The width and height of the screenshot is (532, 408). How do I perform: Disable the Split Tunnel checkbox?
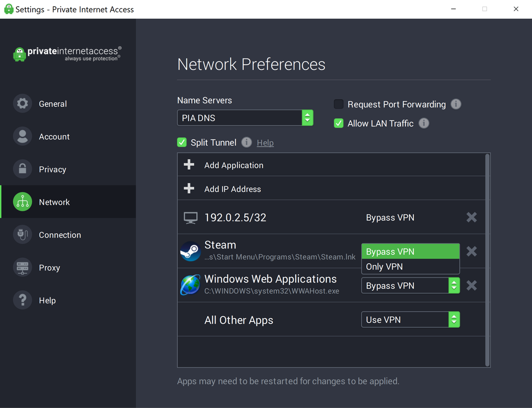coord(182,142)
